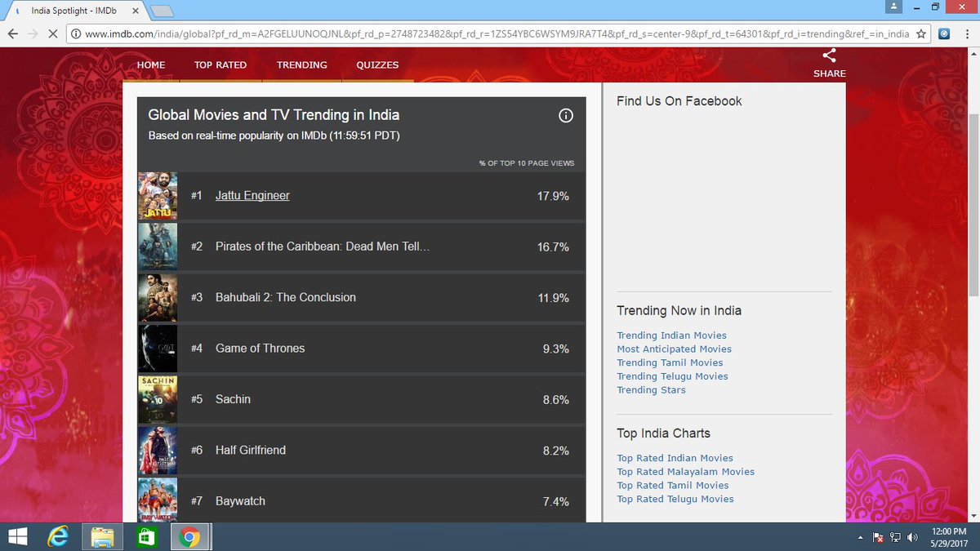Open Windows Store from taskbar
This screenshot has height=551, width=980.
(146, 537)
